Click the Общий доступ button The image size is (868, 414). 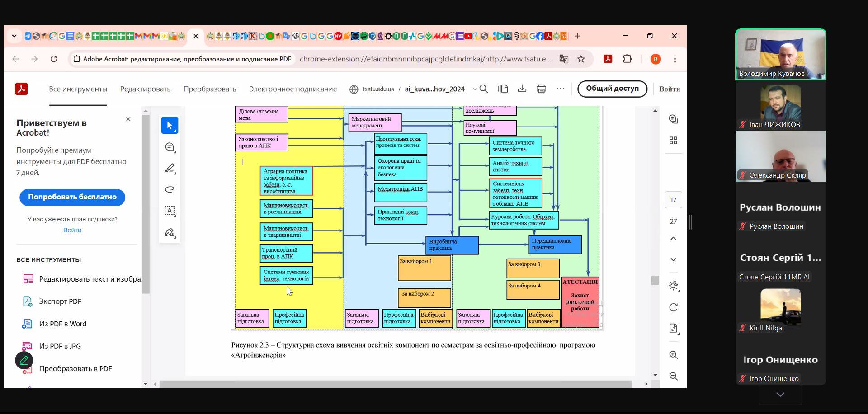[x=612, y=89]
